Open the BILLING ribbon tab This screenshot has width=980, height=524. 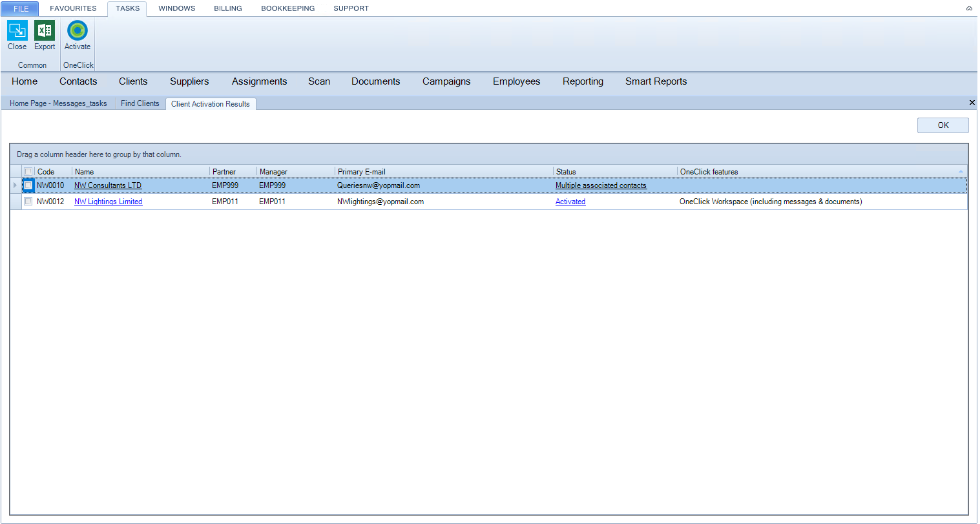[228, 8]
